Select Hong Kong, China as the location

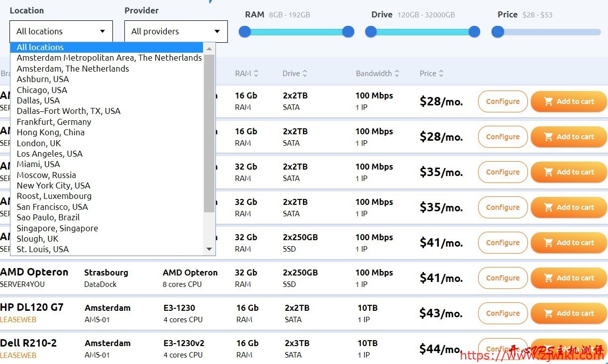click(50, 132)
